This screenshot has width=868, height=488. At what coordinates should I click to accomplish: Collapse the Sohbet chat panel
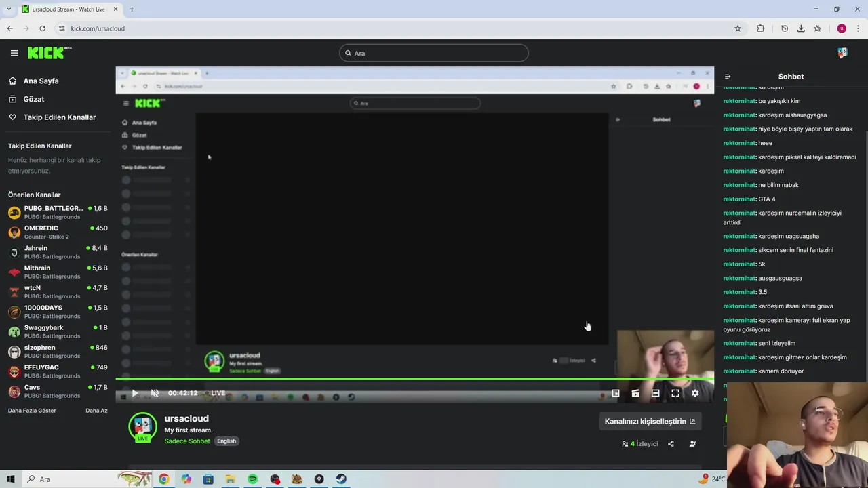click(728, 77)
